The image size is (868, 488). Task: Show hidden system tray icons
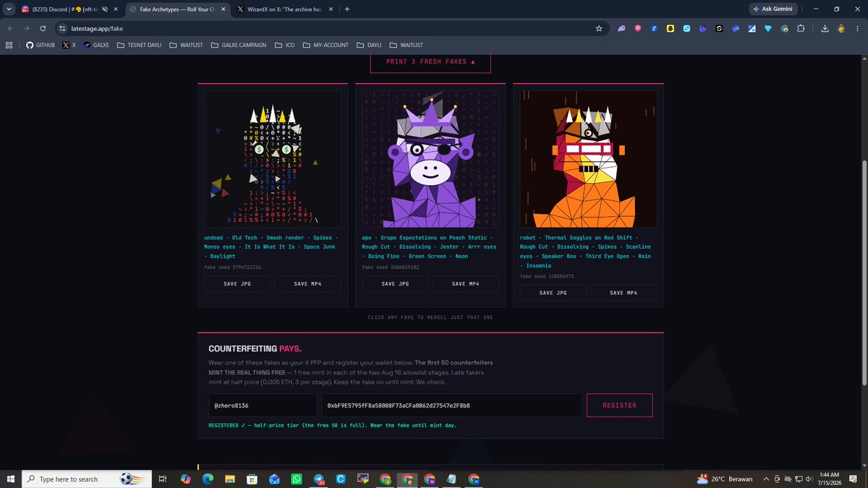[x=767, y=479]
